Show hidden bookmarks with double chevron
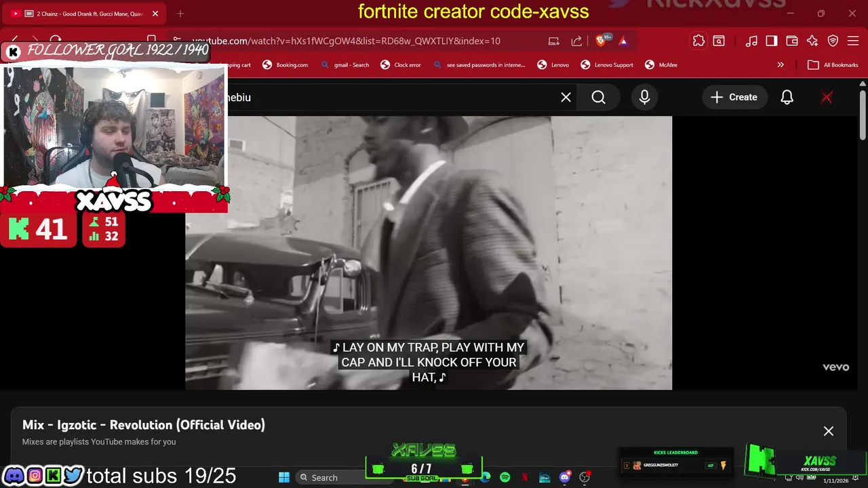This screenshot has width=868, height=488. click(781, 65)
